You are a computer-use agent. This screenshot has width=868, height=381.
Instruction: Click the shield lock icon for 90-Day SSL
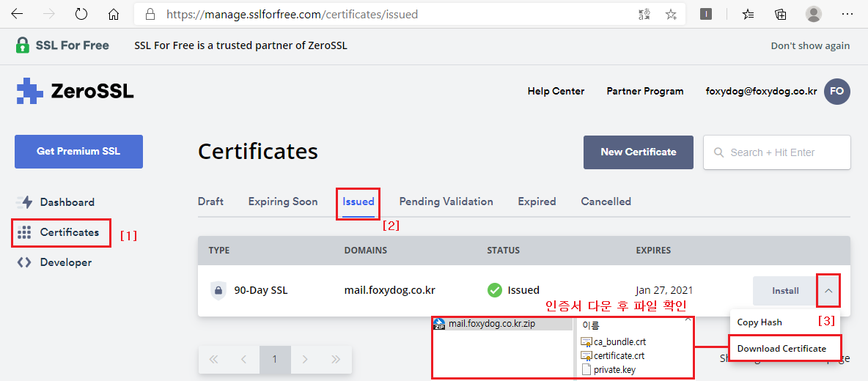click(x=218, y=291)
